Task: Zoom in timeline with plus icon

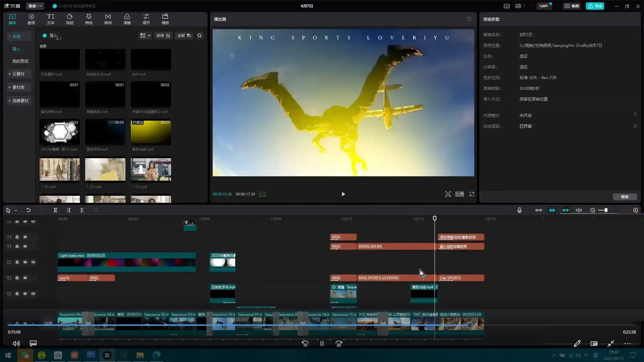Action: tap(636, 210)
